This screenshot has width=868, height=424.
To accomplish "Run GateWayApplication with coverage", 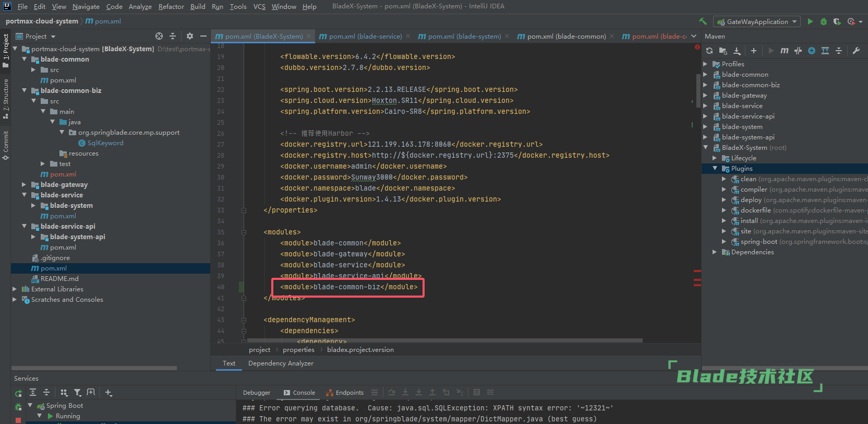I will 837,21.
